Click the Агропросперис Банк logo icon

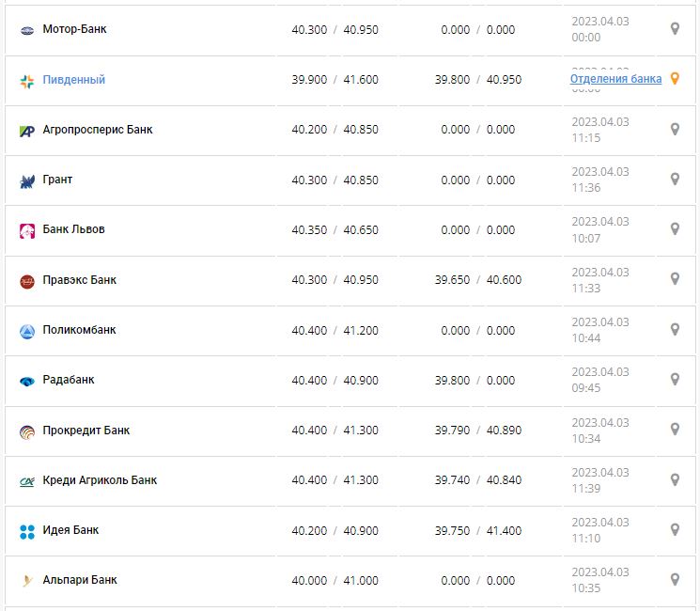[x=26, y=131]
